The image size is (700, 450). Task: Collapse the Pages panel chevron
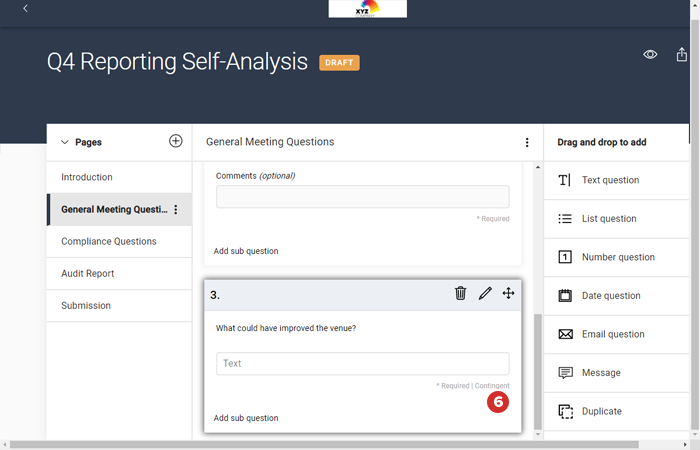tap(65, 143)
